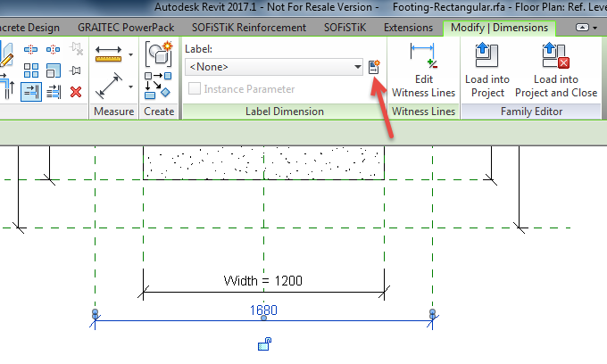Toggle the disabled Instance Parameter checkbox

pos(195,88)
